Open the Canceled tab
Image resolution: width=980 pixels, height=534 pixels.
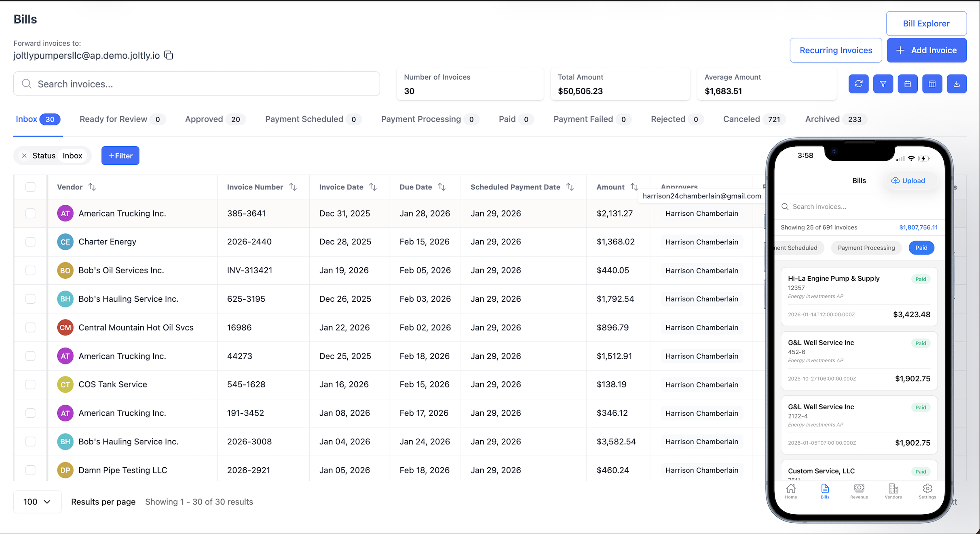coord(754,119)
